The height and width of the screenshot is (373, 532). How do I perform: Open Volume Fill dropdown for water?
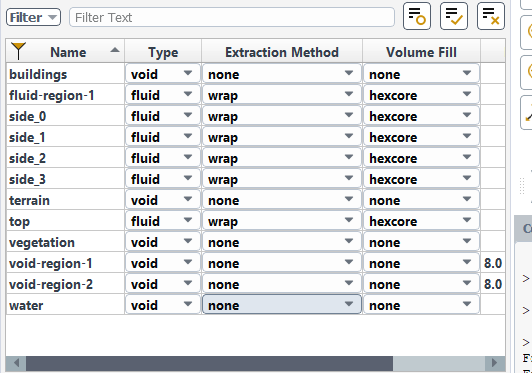pyautogui.click(x=421, y=305)
